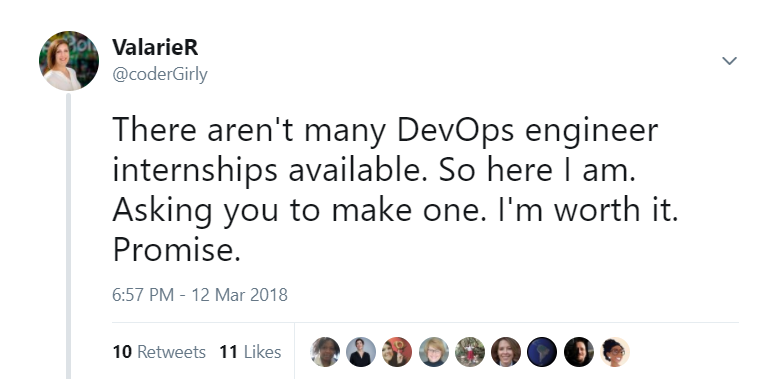Click the tweet body text

tap(395, 190)
